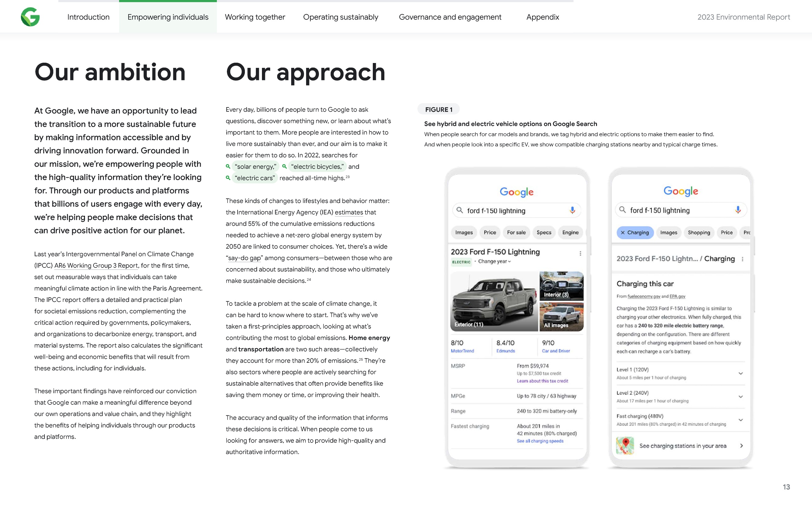Select the Specs chip
812x507 pixels.
[544, 233]
